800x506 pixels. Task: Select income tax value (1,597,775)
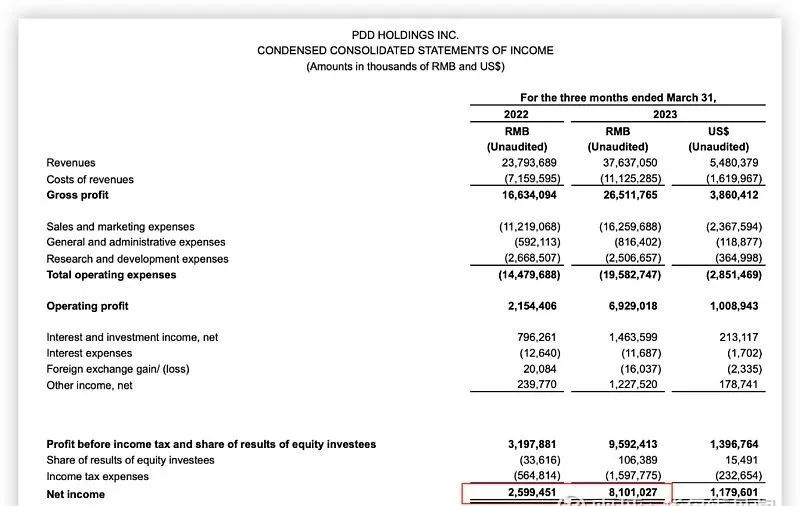[633, 475]
